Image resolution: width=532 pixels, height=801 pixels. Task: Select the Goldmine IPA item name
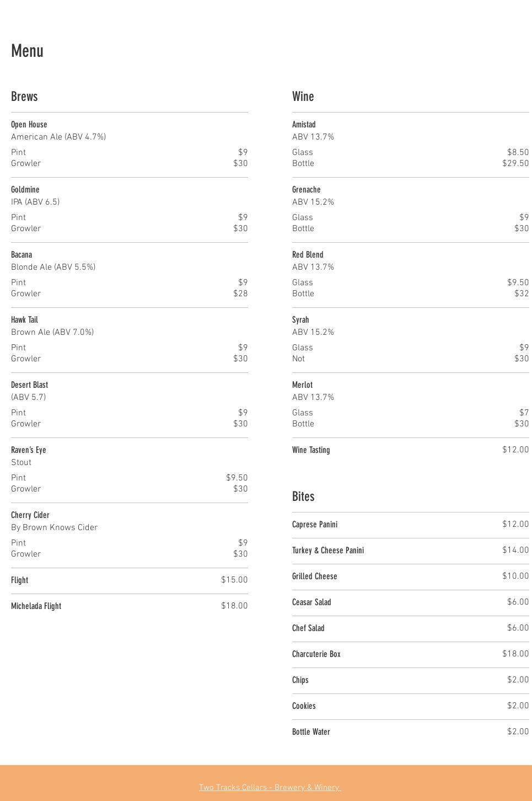point(25,190)
